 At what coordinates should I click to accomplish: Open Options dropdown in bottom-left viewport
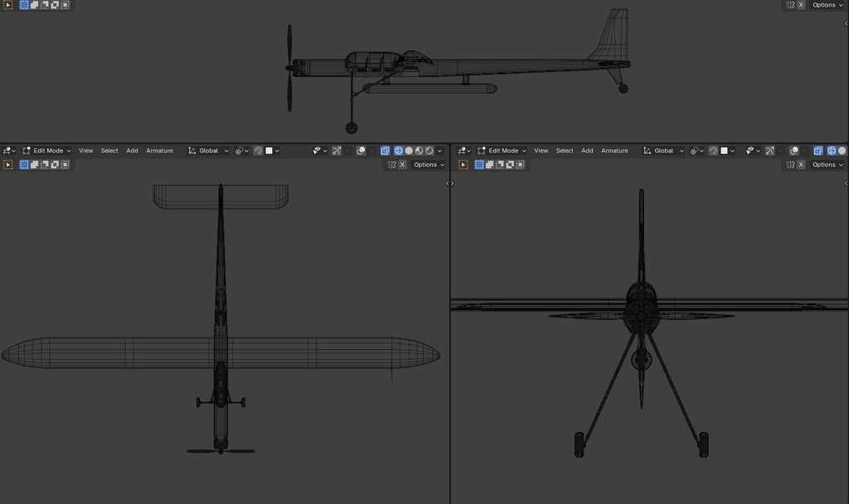coord(429,165)
